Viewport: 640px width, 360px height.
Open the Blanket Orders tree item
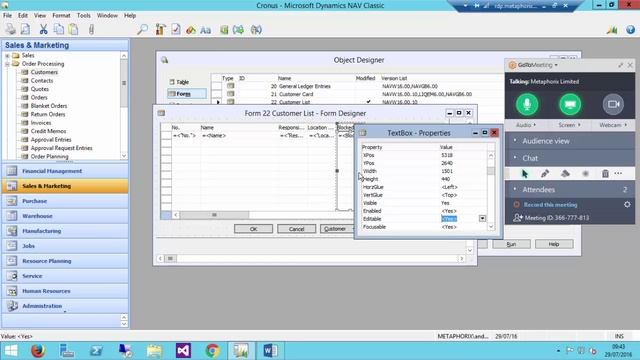[49, 106]
